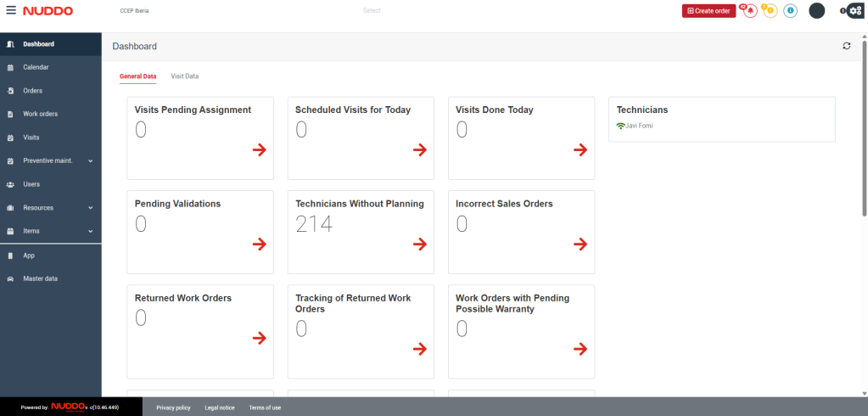Open Incorrect Sales Orders via its arrow

[580, 244]
